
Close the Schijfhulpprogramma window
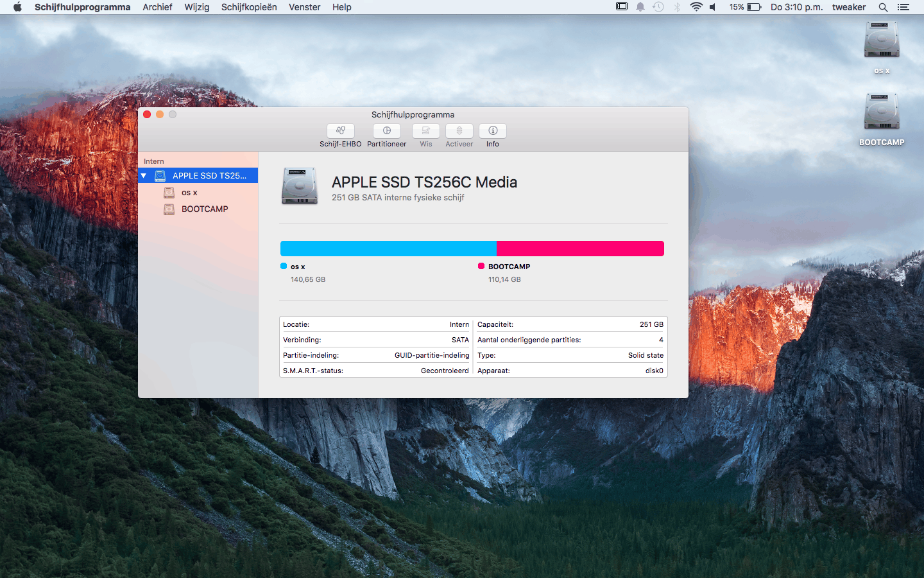147,114
